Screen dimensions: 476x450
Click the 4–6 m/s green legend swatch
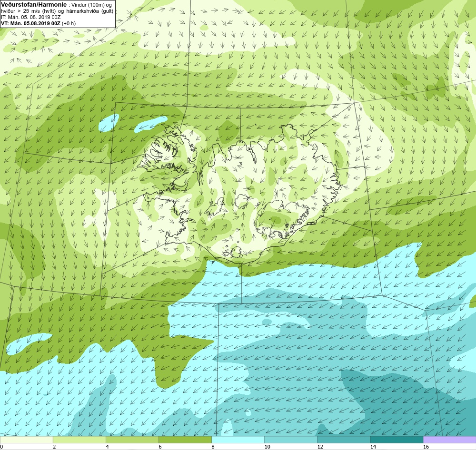coord(132,440)
